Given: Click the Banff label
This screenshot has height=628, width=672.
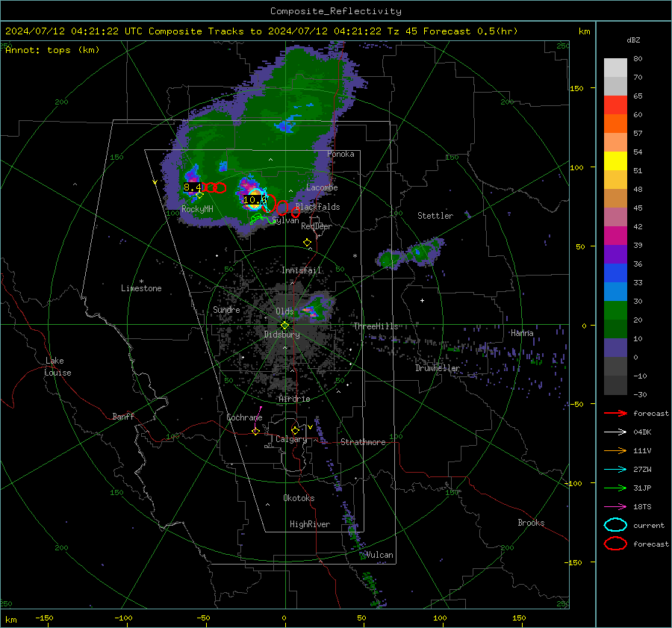Looking at the screenshot, I should point(123,416).
